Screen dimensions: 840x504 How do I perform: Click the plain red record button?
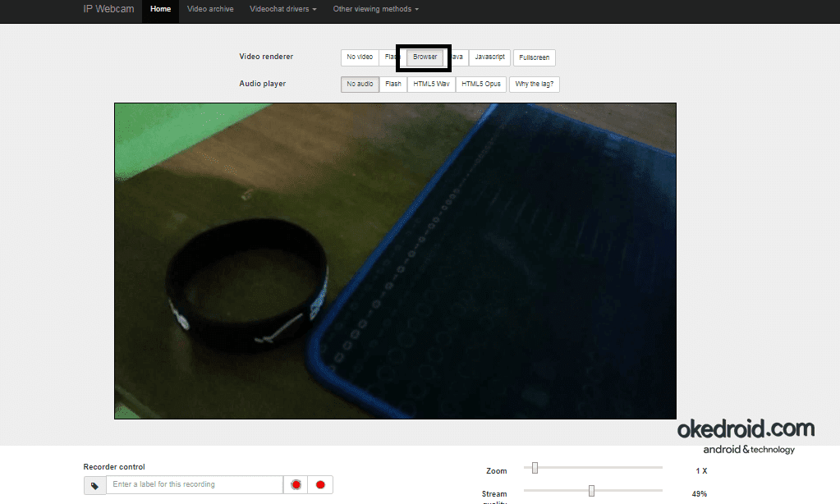[320, 485]
